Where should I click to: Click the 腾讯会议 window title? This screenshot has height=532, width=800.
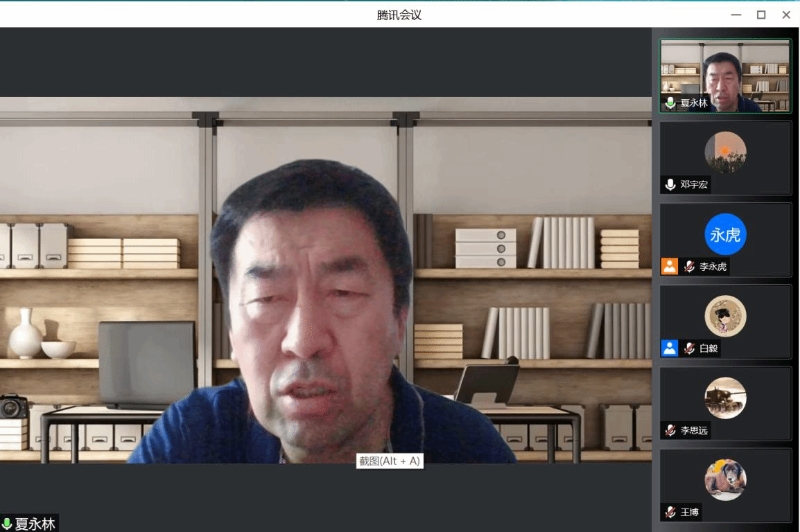(399, 15)
